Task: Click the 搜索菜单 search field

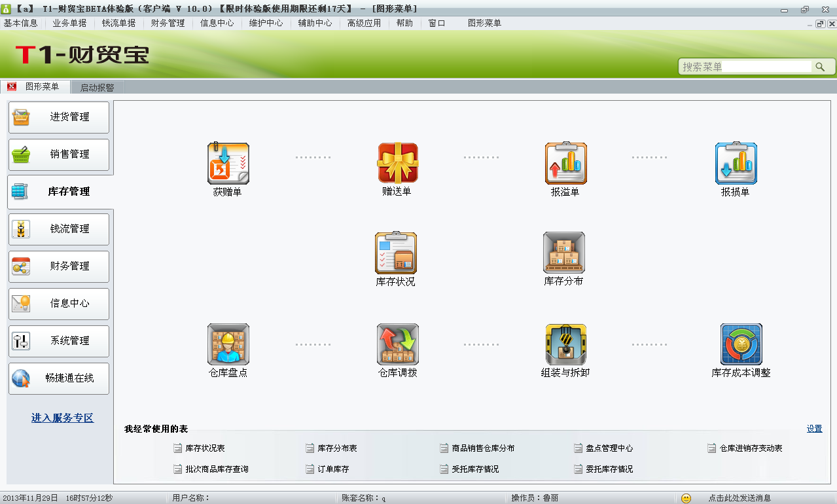Action: click(745, 67)
